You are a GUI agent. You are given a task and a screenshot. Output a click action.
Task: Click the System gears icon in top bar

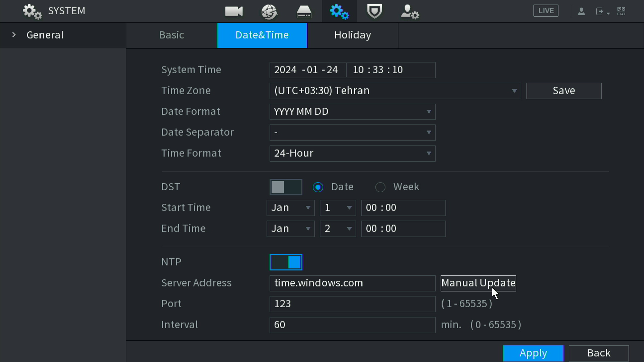pos(339,11)
